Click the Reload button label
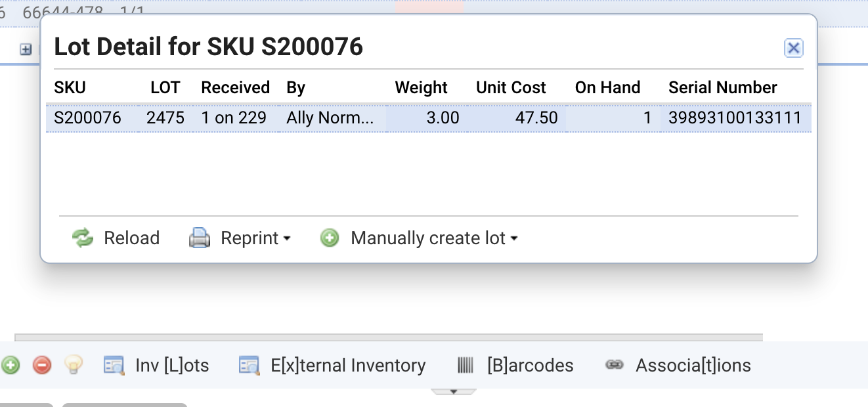The image size is (868, 407). [x=131, y=238]
